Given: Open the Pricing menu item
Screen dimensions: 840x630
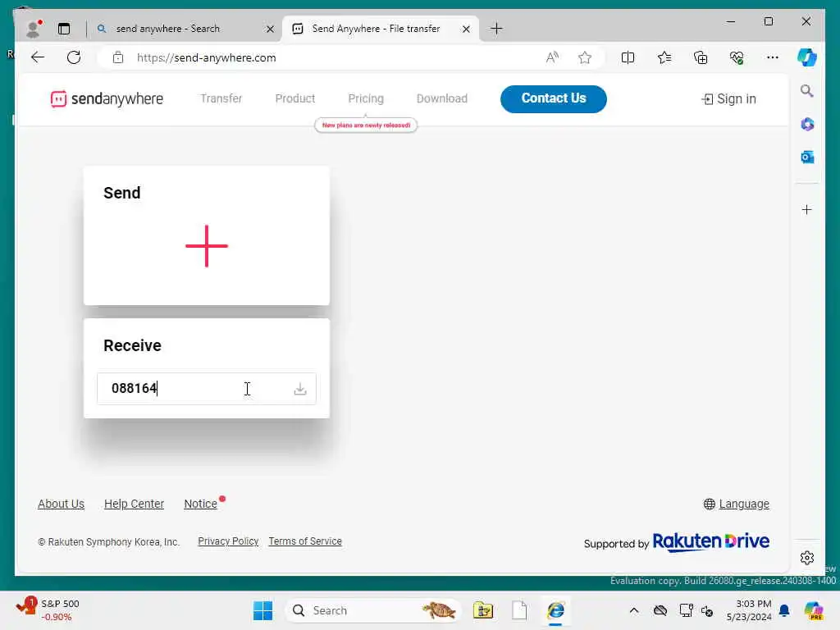Looking at the screenshot, I should (x=366, y=98).
